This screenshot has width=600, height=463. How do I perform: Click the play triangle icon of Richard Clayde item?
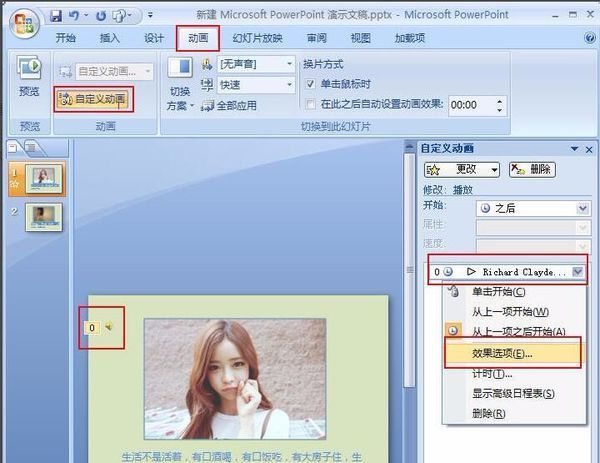coord(471,272)
